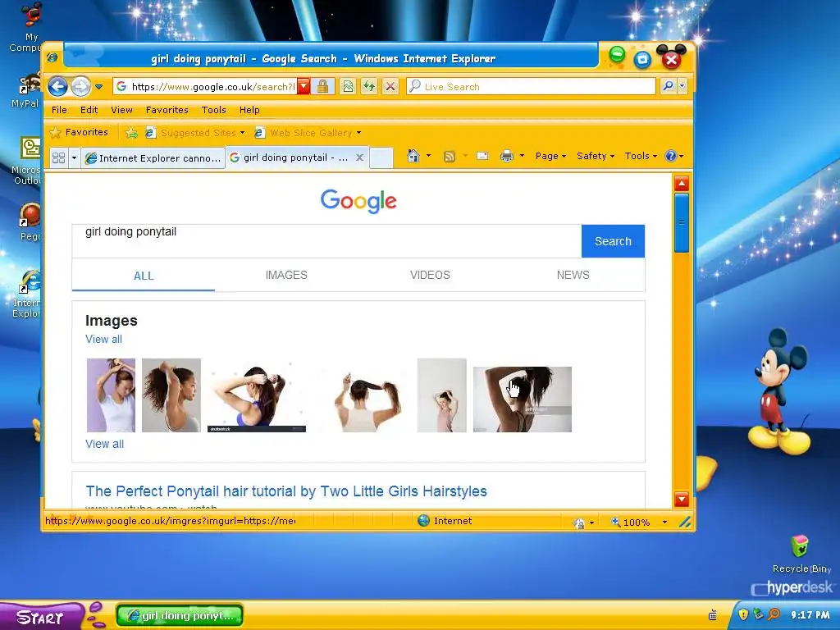Image resolution: width=840 pixels, height=630 pixels.
Task: Open the Page dropdown menu
Action: [x=550, y=156]
